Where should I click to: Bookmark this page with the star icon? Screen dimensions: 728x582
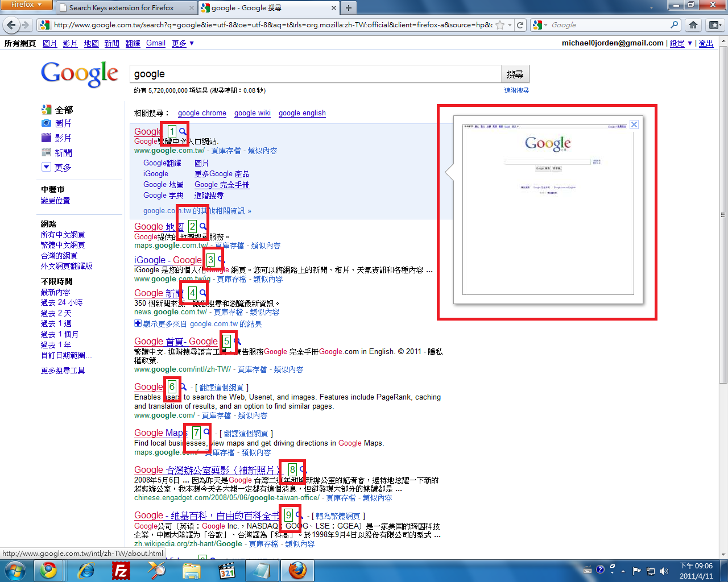point(500,25)
